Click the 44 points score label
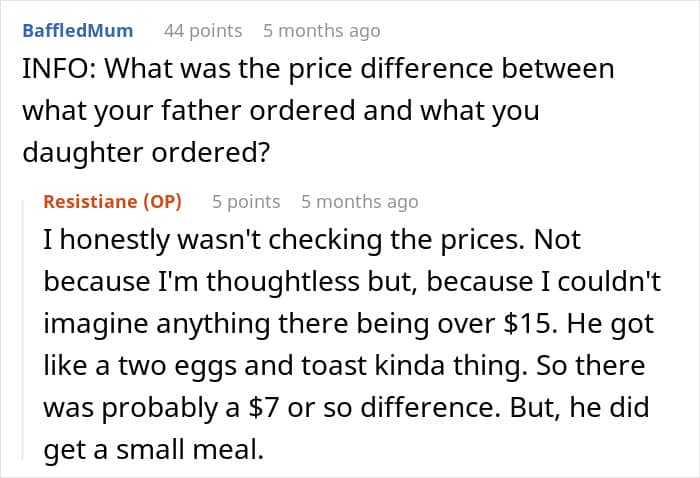 [203, 31]
